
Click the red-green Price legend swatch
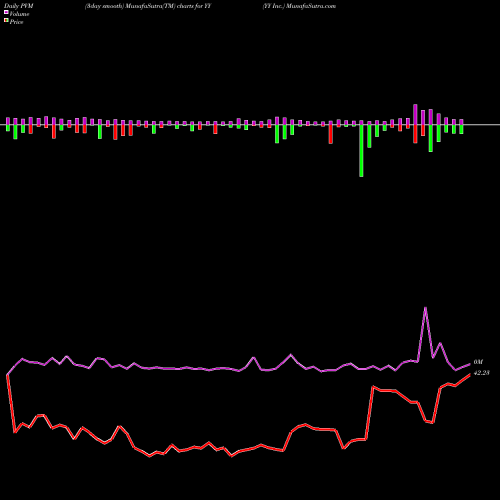click(6, 21)
